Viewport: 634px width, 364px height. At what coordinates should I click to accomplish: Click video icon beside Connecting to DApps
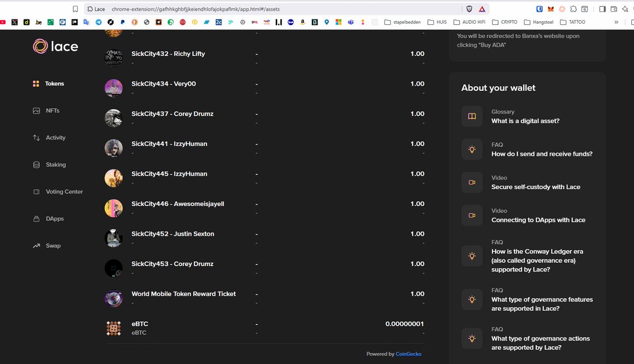(472, 215)
